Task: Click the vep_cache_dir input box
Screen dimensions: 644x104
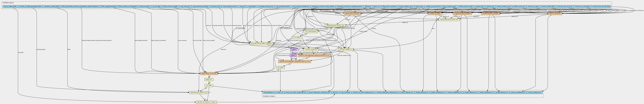Action: coord(185,6)
